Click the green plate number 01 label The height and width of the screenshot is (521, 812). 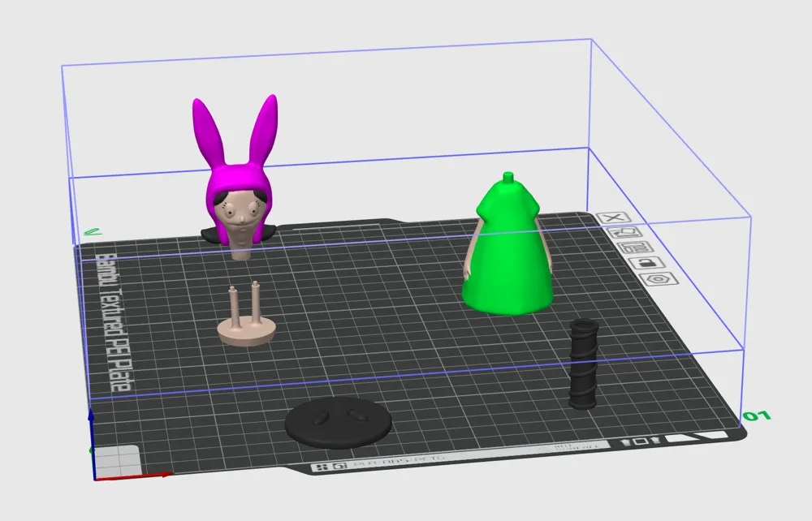757,416
